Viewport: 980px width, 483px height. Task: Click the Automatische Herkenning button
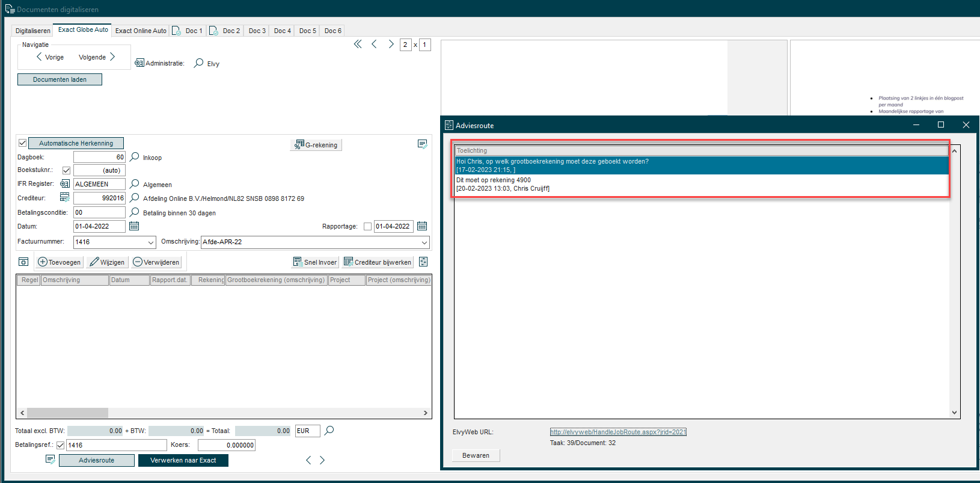coord(76,143)
